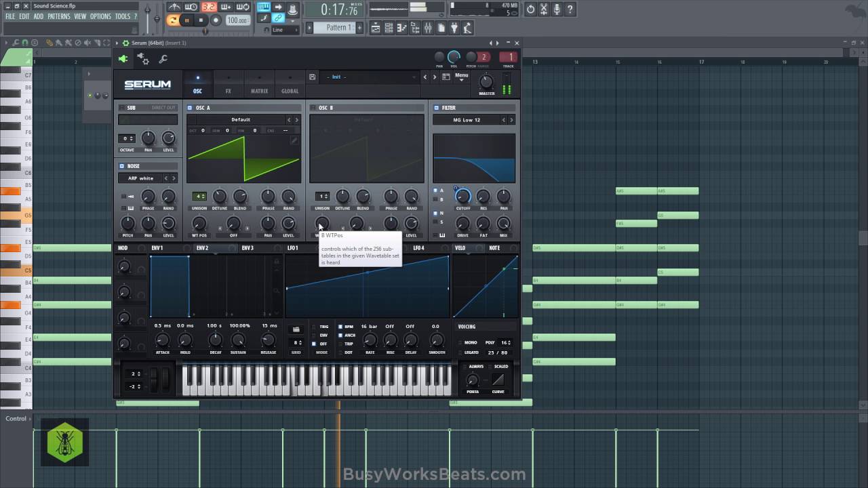The width and height of the screenshot is (868, 488).
Task: Click the scissors audio editor icon top right
Action: point(544,9)
